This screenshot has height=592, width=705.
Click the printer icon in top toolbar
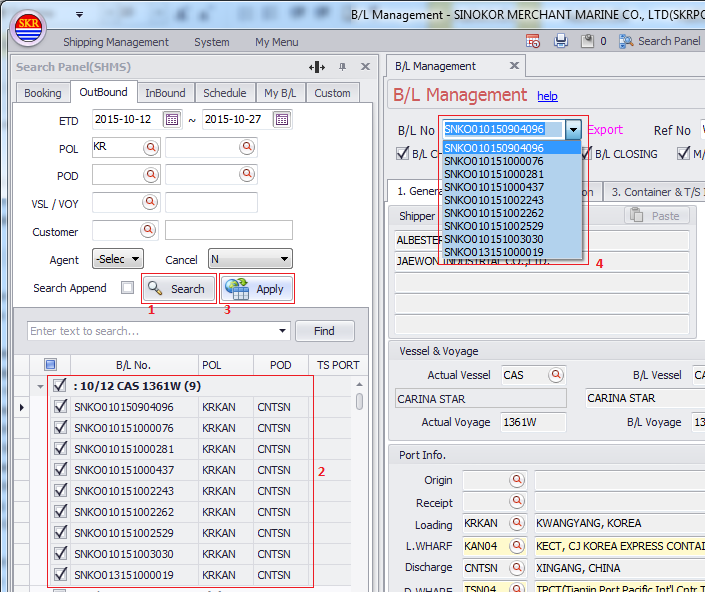point(561,41)
